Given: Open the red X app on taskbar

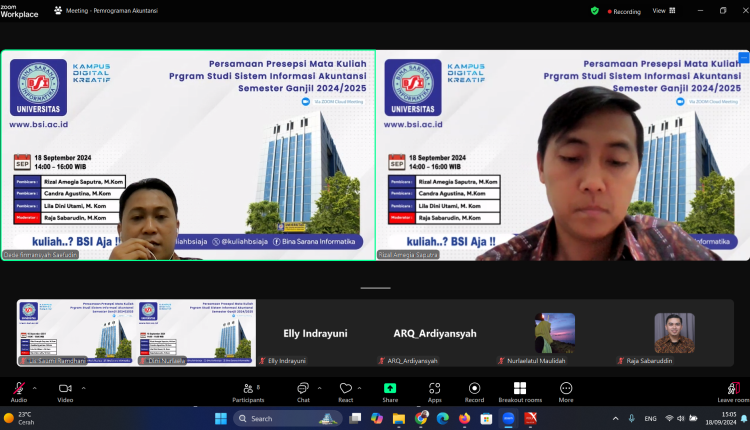Looking at the screenshot, I should point(530,419).
